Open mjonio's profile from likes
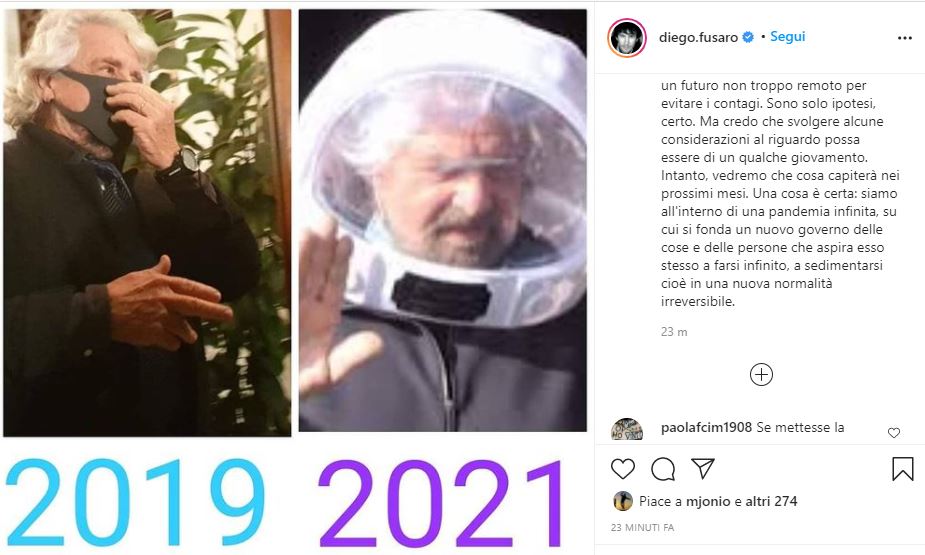925x555 pixels. point(708,501)
